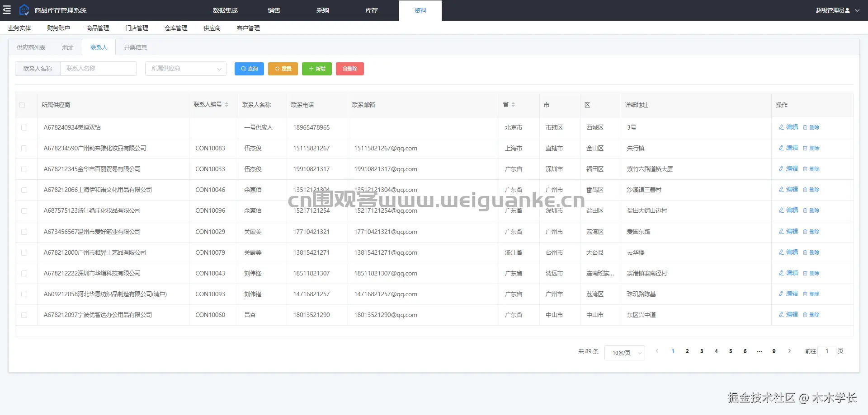Sort by 联系人编号 column

226,105
